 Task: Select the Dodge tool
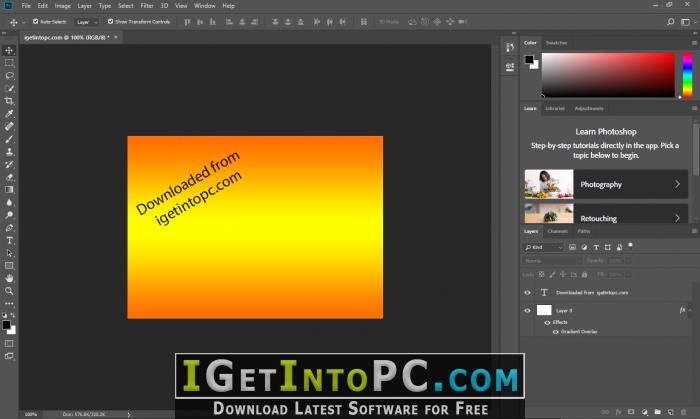click(x=9, y=215)
